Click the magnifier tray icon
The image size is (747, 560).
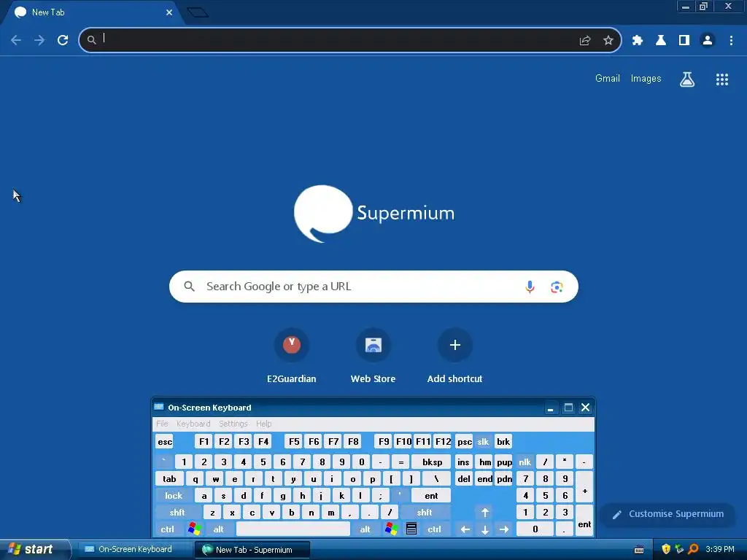click(693, 549)
